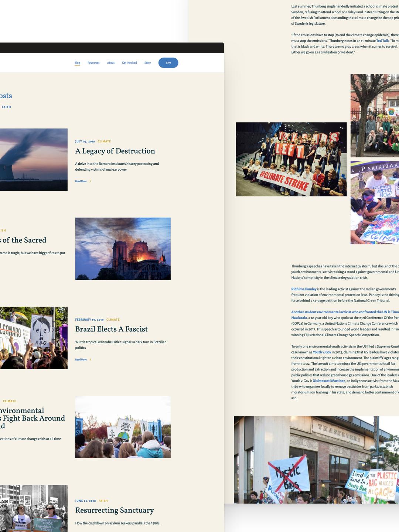Viewport: 399px width, 532px height.
Task: Open the Resources nav item
Action: pos(93,63)
